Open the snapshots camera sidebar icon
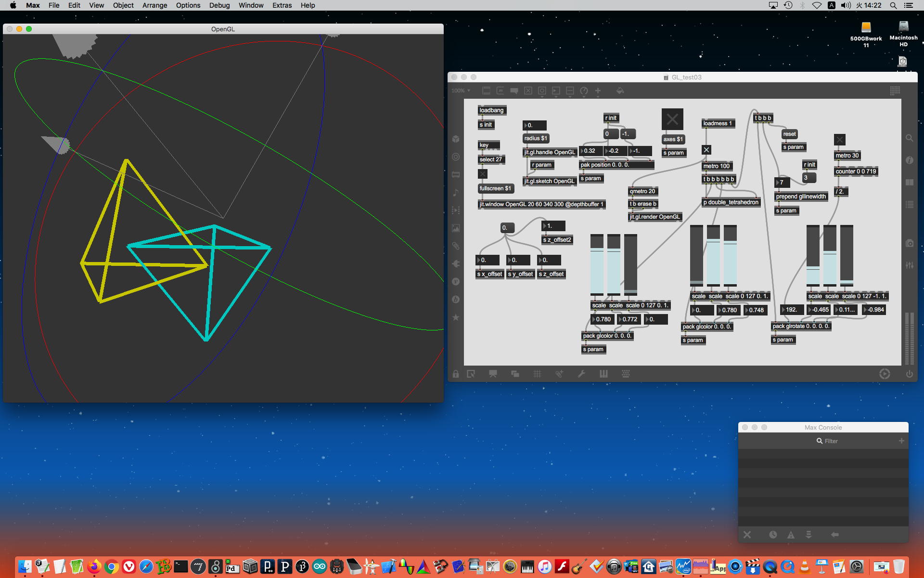The width and height of the screenshot is (924, 578). [x=909, y=244]
